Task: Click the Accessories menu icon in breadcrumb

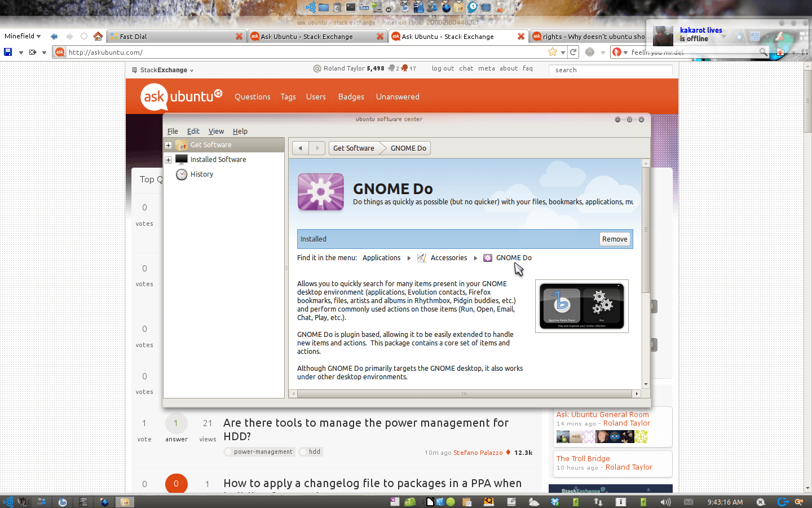Action: 421,258
